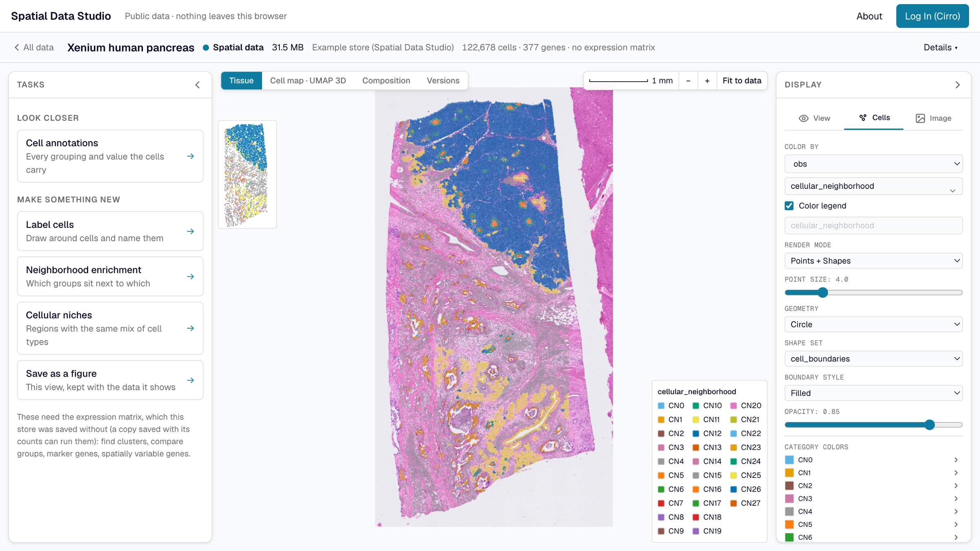Open the Versions tab
The image size is (980, 551).
[443, 81]
